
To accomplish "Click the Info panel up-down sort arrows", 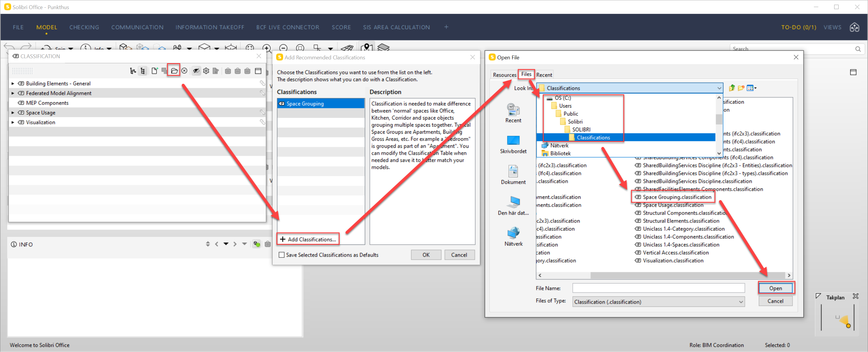I will click(208, 244).
